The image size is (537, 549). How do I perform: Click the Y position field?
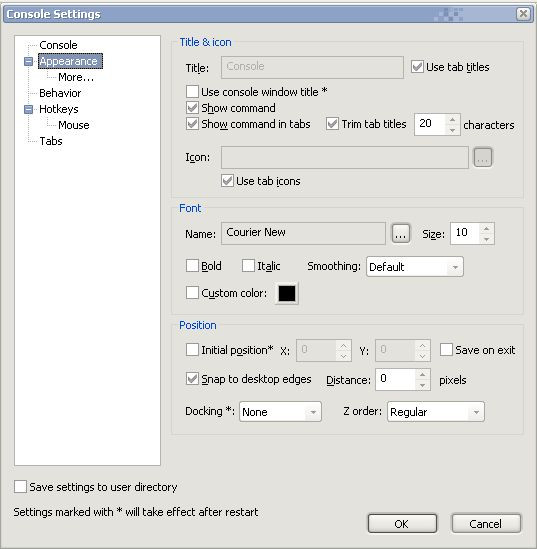[396, 350]
